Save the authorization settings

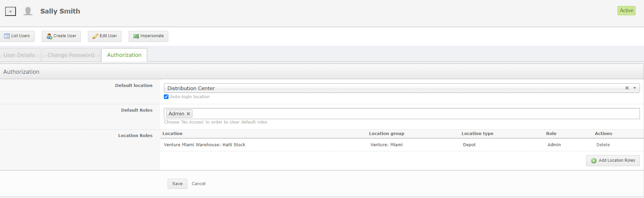[177, 184]
